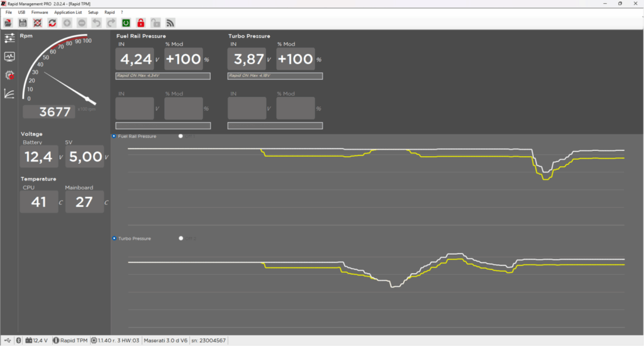Screen dimensions: 644x346
Task: Select the Fuel Rail Pressure radio button
Action: [114, 136]
